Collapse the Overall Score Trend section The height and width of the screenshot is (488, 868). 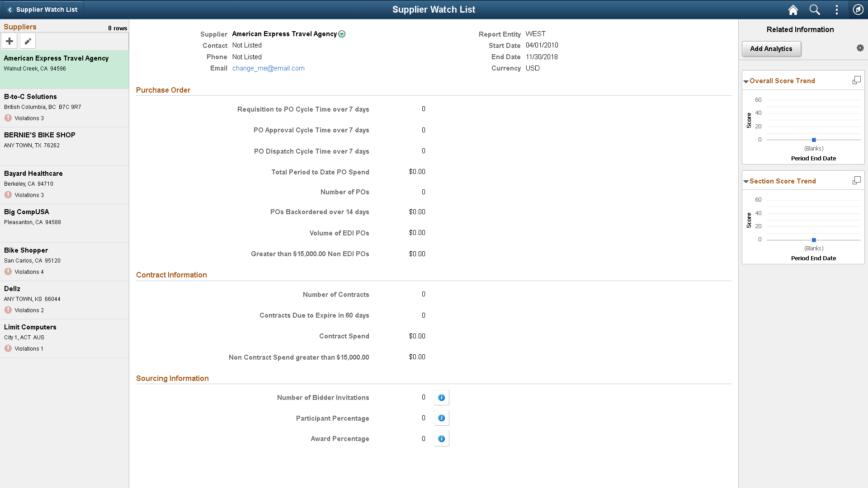(x=746, y=81)
